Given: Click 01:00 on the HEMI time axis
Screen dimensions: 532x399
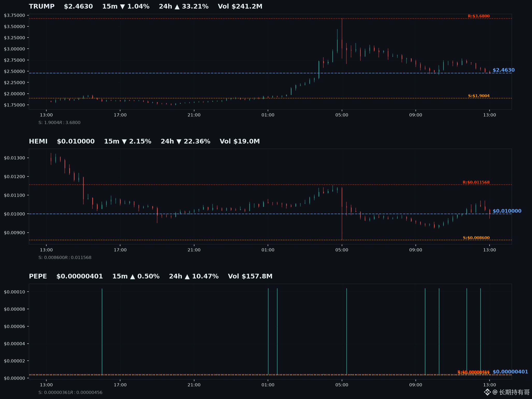Looking at the screenshot, I should pyautogui.click(x=268, y=250).
